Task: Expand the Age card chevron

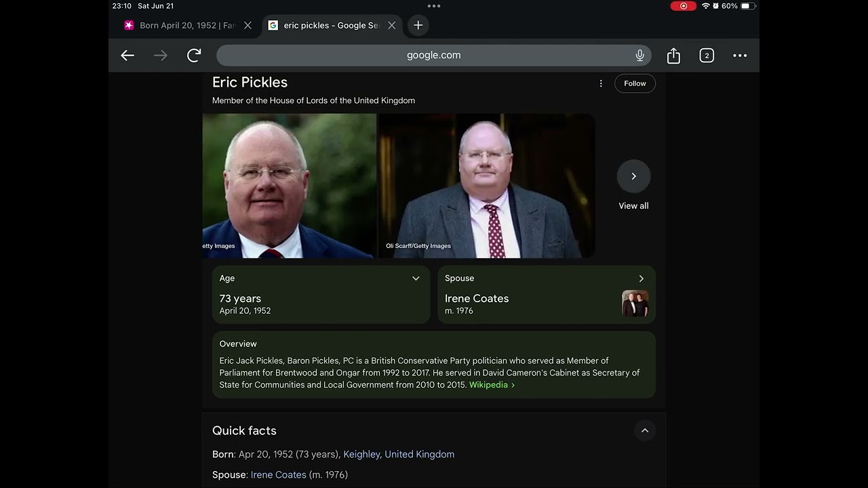Action: point(416,279)
